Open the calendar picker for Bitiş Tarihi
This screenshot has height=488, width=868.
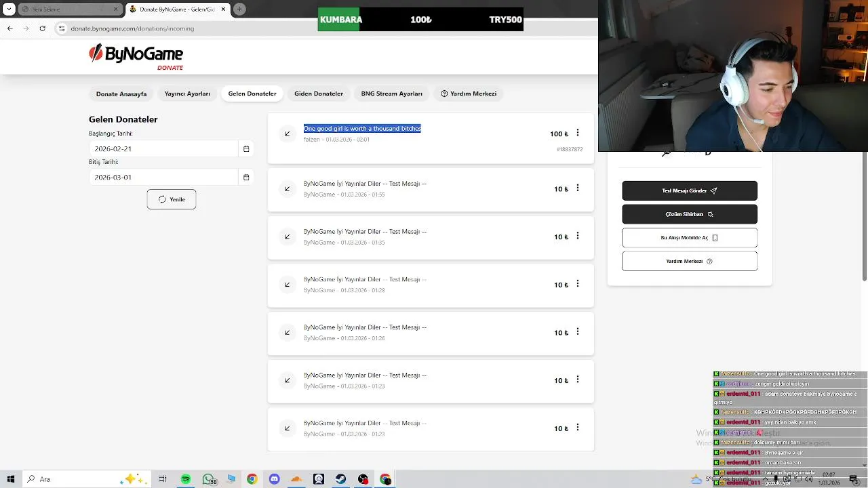click(x=246, y=177)
